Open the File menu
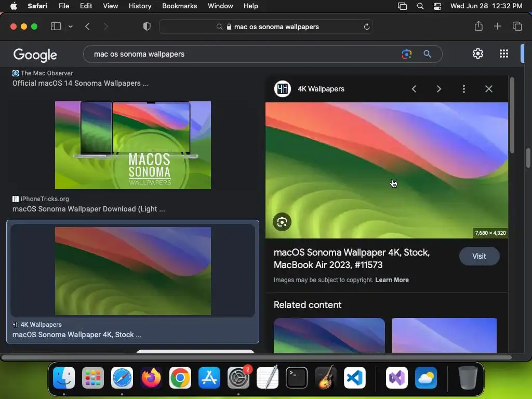 click(x=63, y=6)
